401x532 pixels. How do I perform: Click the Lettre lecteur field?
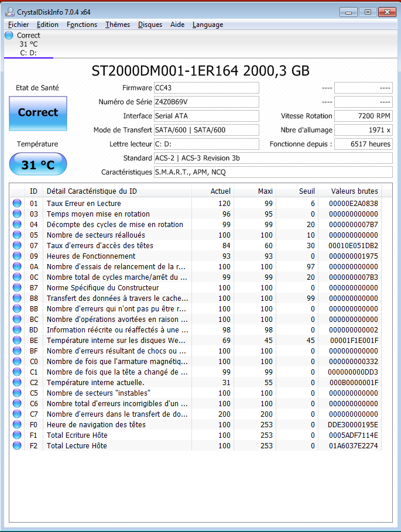coord(206,144)
